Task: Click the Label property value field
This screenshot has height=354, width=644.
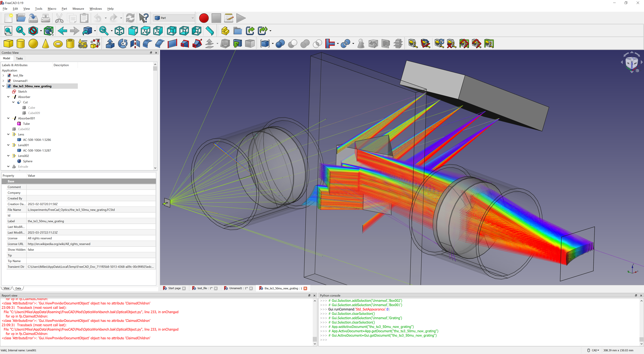Action: 91,221
